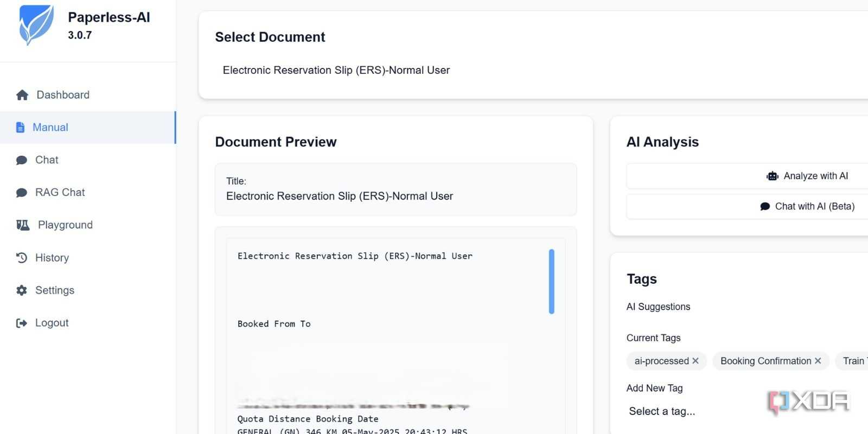
Task: Click the AI Suggestions label
Action: [658, 307]
